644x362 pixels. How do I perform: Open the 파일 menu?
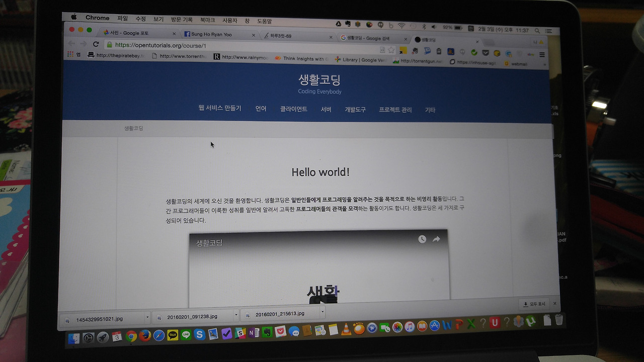tap(122, 18)
